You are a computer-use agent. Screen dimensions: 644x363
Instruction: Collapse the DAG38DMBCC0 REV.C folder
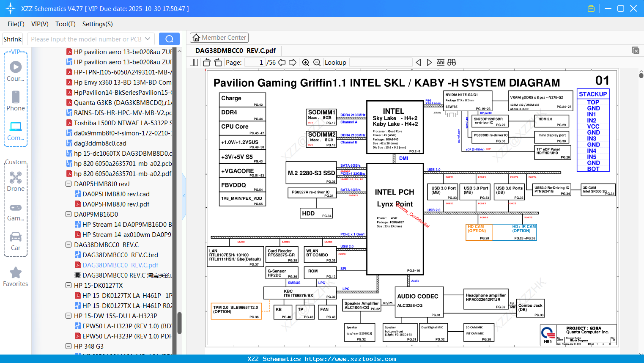pyautogui.click(x=69, y=245)
